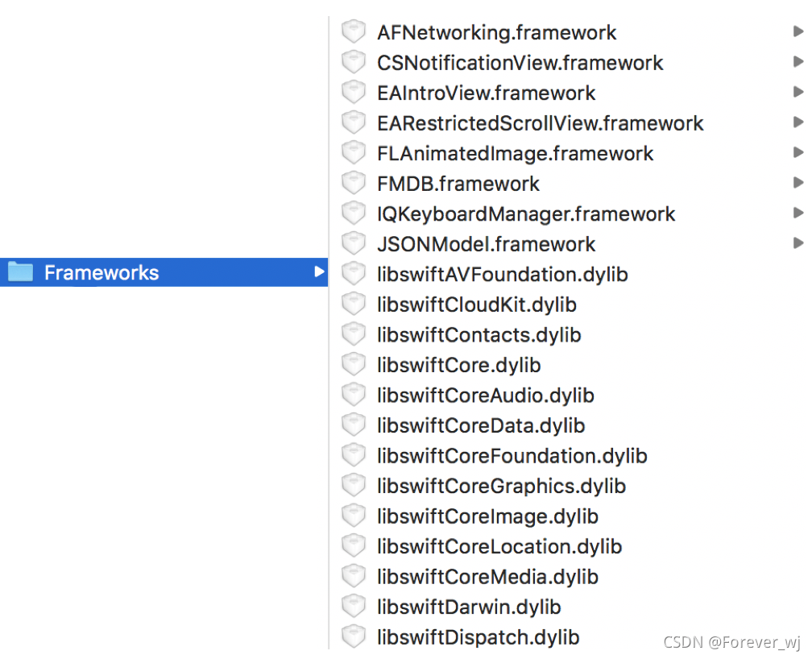Expand EARestrictedScrollView.framework disclosure arrow
Screen dimensions: 812x659
[798, 122]
